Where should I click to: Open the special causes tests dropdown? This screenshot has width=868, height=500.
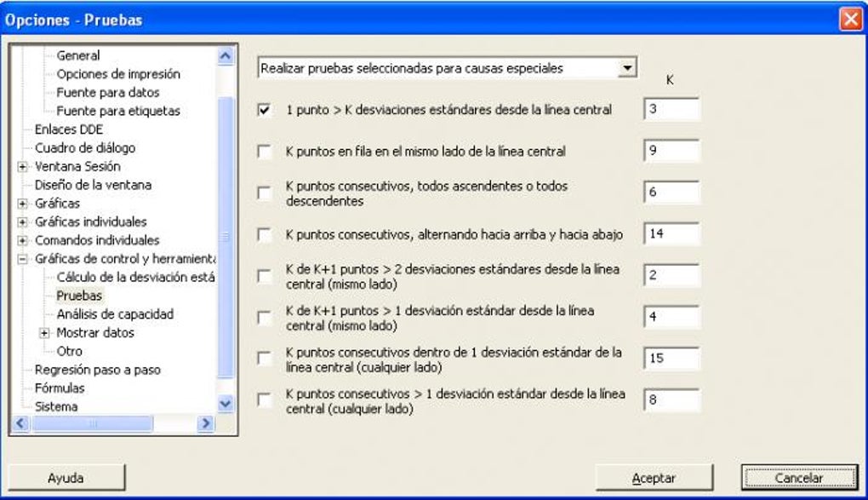(627, 68)
